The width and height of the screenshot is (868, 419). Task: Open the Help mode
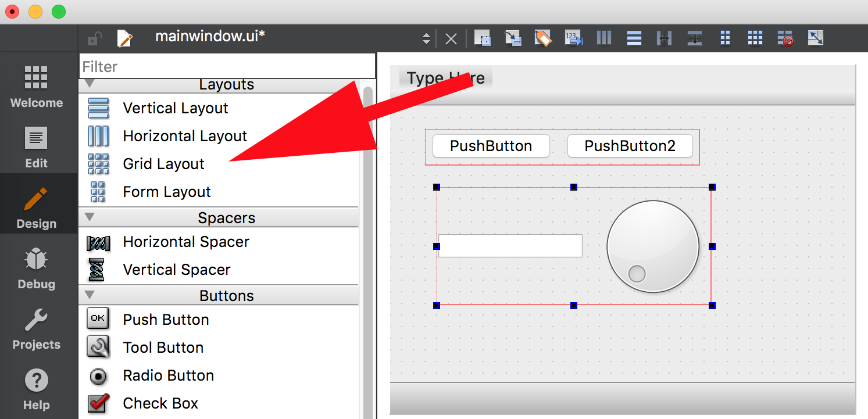36,388
